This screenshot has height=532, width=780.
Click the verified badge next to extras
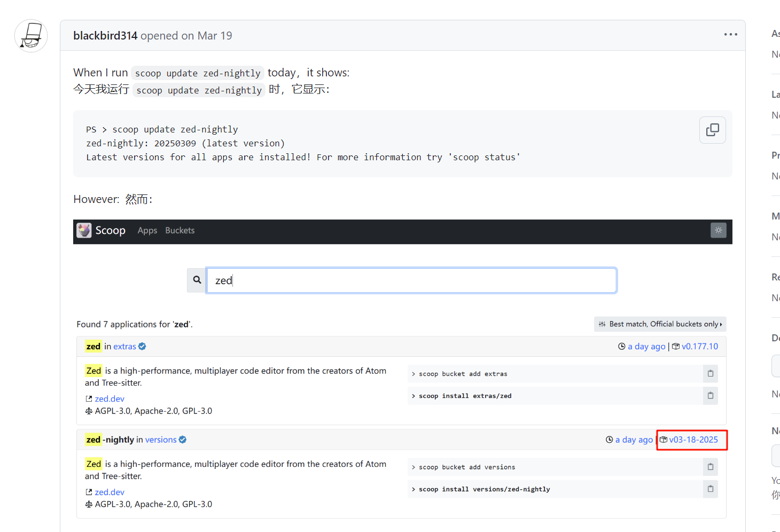[x=142, y=347]
